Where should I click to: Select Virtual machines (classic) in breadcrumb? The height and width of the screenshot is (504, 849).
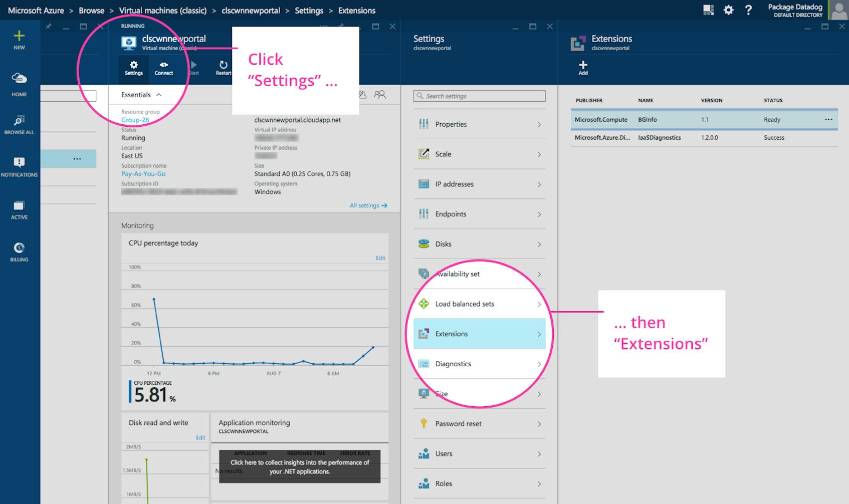tap(163, 10)
